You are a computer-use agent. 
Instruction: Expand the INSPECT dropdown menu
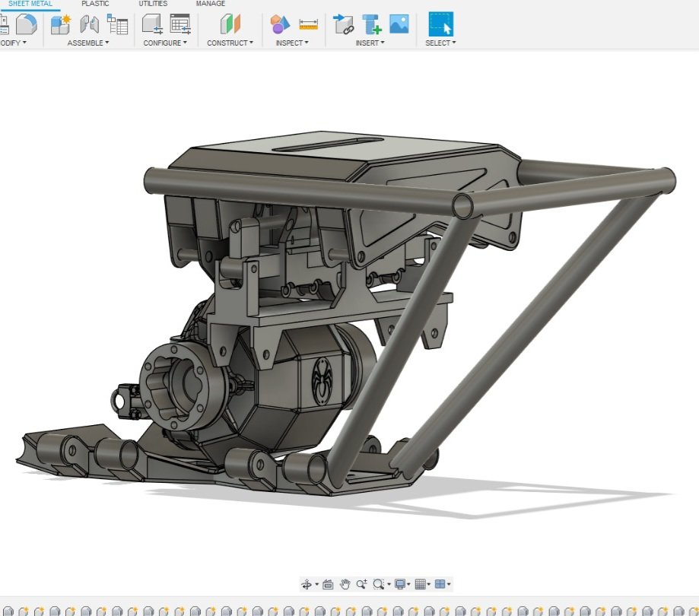pos(292,43)
